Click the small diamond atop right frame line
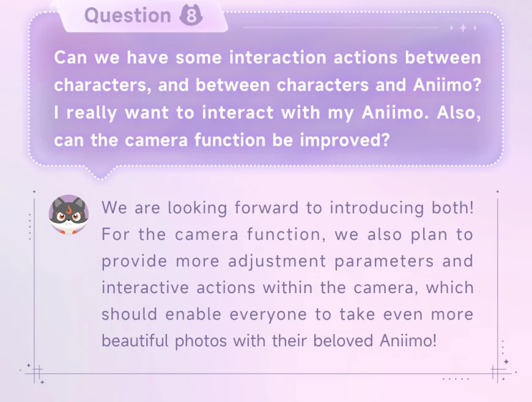This screenshot has height=402, width=532. [x=498, y=192]
